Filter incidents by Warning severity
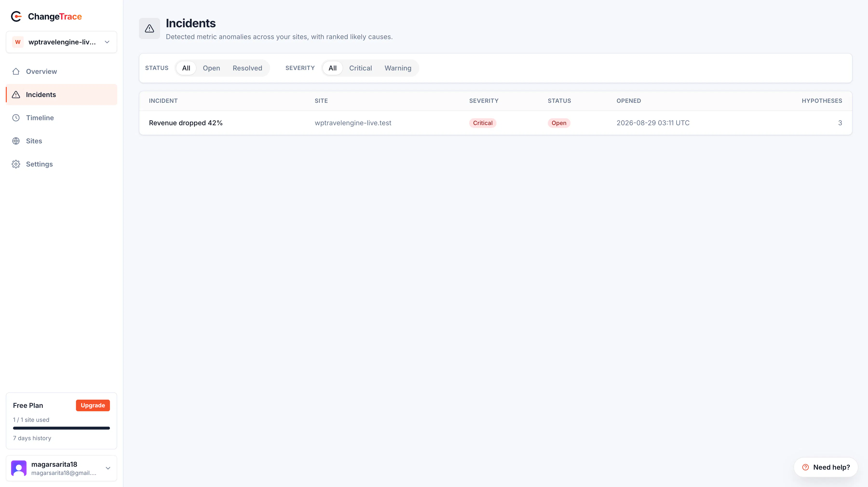Image resolution: width=868 pixels, height=487 pixels. click(x=398, y=68)
